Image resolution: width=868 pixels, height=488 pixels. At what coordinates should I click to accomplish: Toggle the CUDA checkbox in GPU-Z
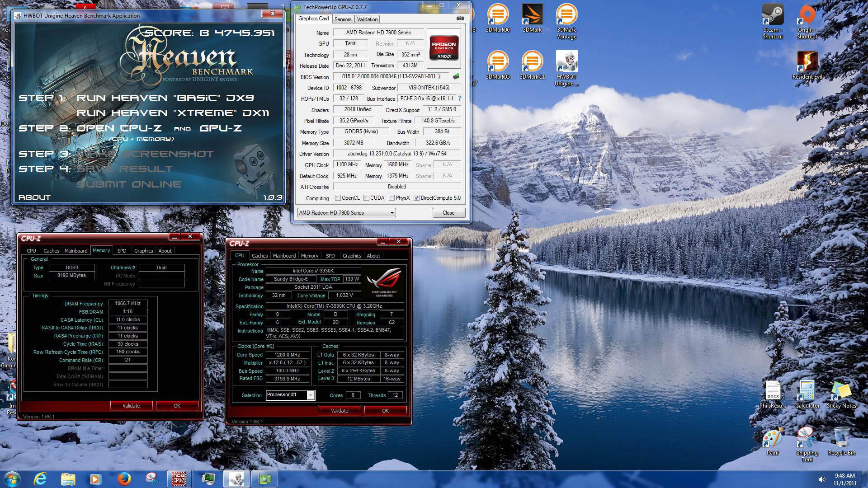pos(366,198)
